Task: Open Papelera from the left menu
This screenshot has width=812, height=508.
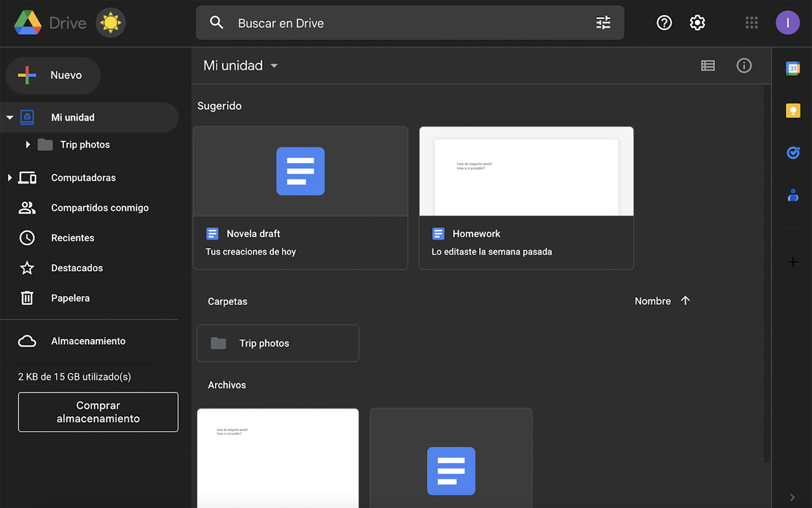Action: [69, 298]
